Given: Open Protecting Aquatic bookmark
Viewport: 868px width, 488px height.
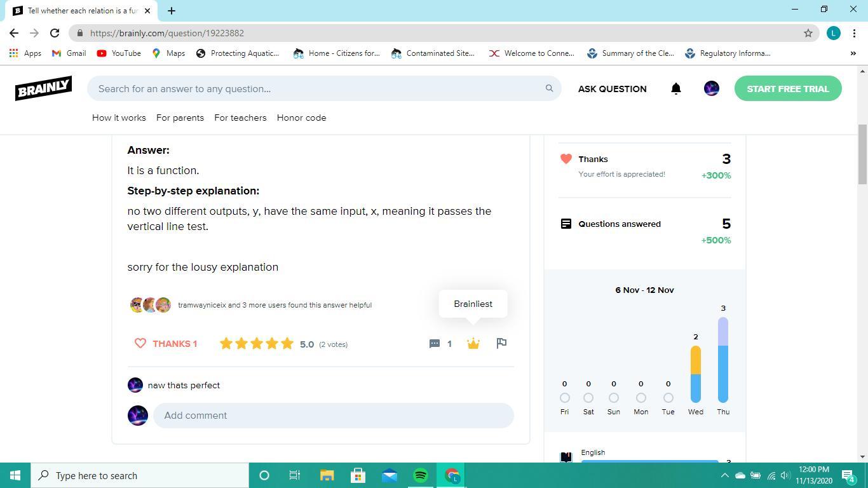Looking at the screenshot, I should pos(238,53).
